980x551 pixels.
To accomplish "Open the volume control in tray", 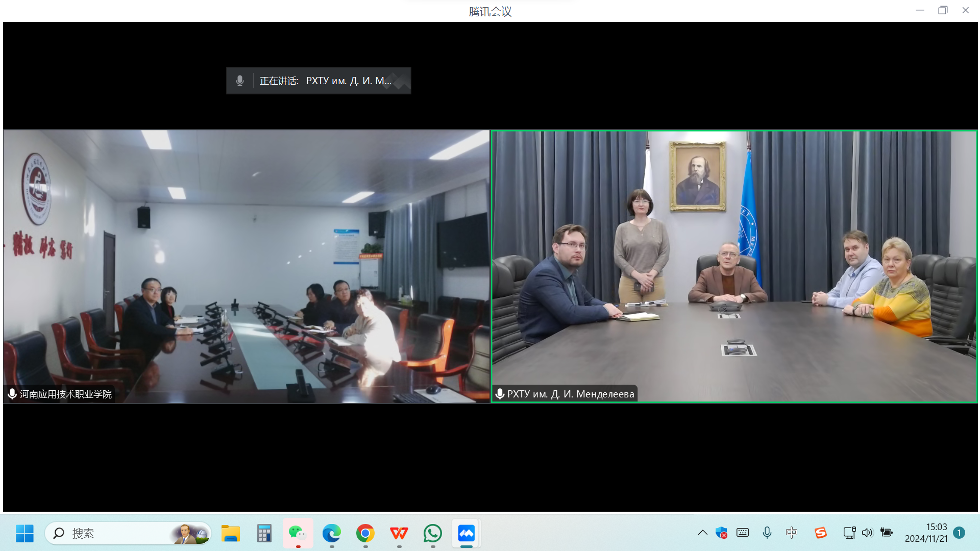I will [867, 533].
